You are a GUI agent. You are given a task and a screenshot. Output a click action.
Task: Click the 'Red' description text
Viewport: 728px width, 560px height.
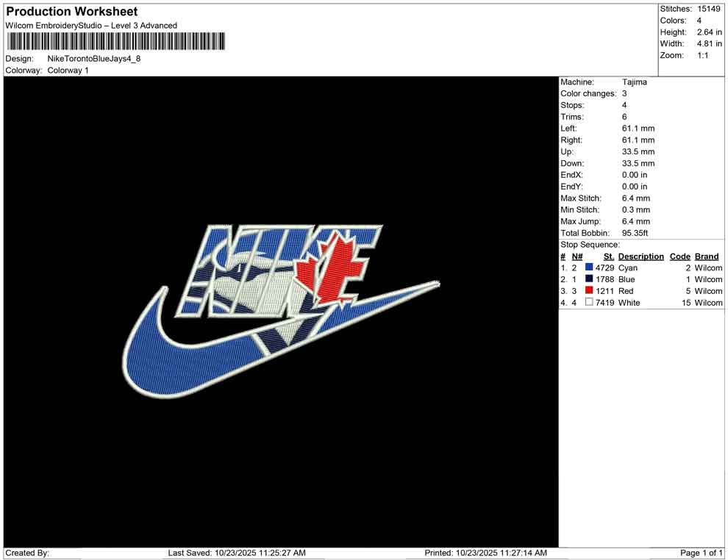point(626,291)
